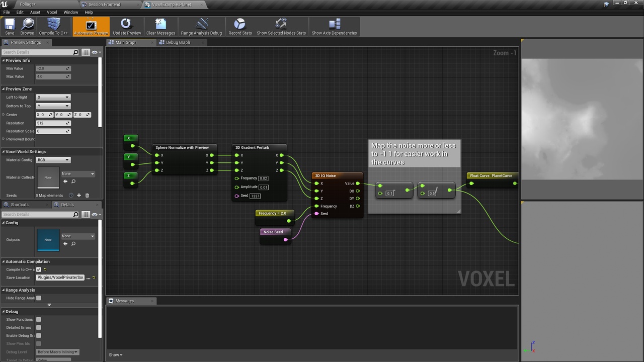Open the Material Config RGB dropdown
Screen dimensions: 644x362
click(x=53, y=159)
